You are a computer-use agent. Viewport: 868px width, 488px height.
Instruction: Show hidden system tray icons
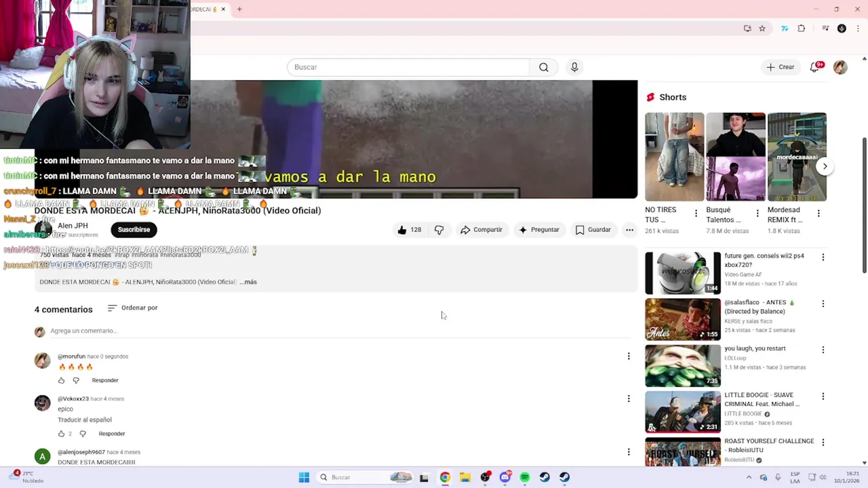750,477
